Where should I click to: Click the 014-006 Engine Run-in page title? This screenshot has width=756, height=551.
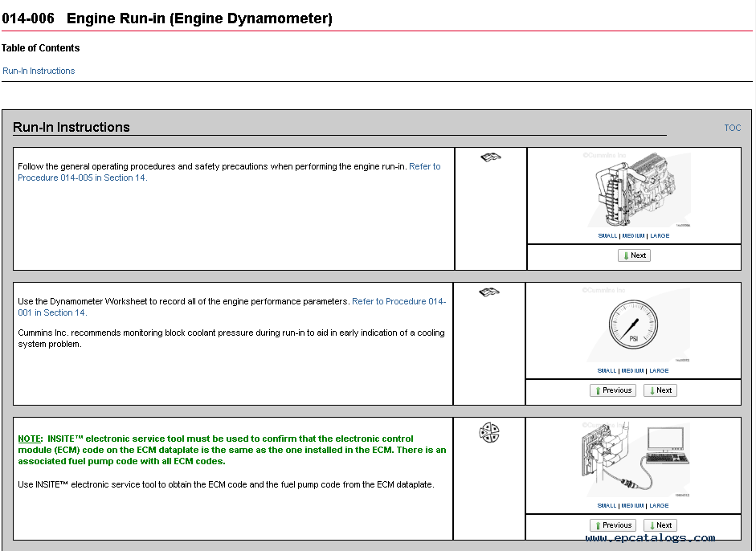point(167,18)
